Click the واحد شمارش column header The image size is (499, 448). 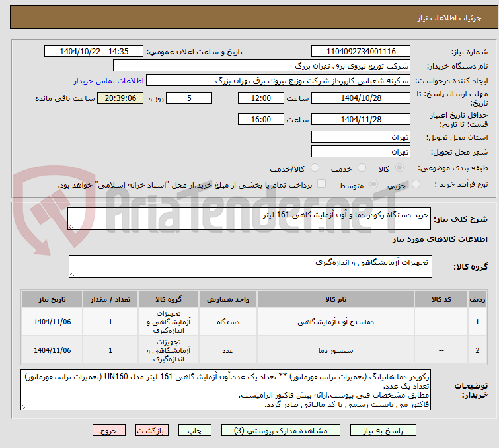coord(228,299)
